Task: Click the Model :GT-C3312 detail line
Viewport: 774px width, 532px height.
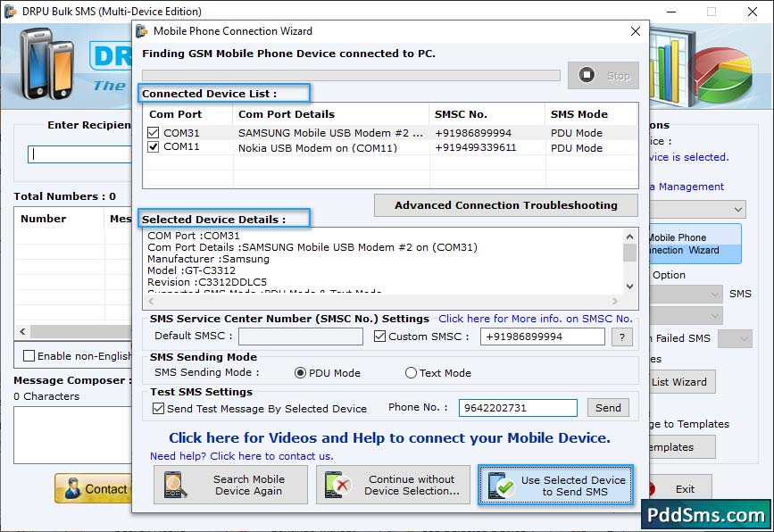Action: (192, 270)
